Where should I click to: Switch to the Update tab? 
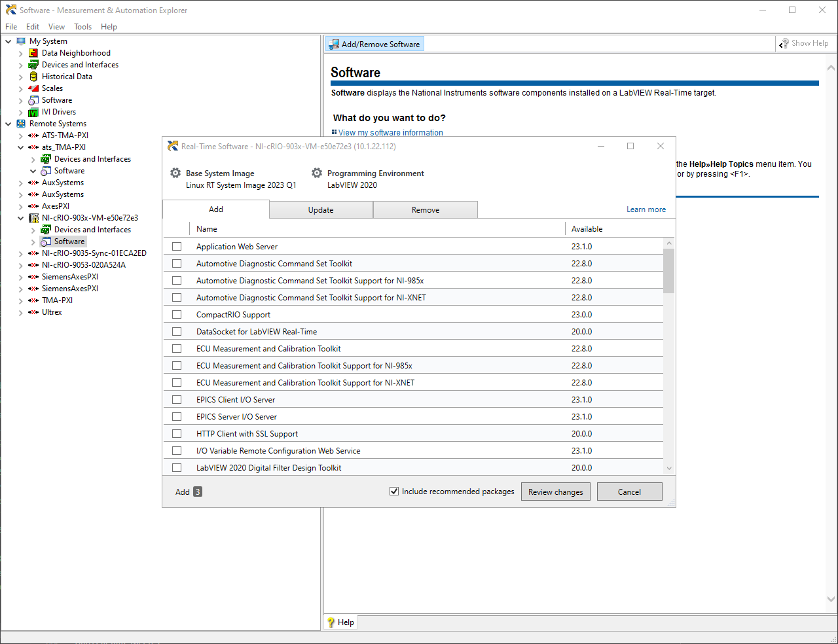tap(321, 210)
